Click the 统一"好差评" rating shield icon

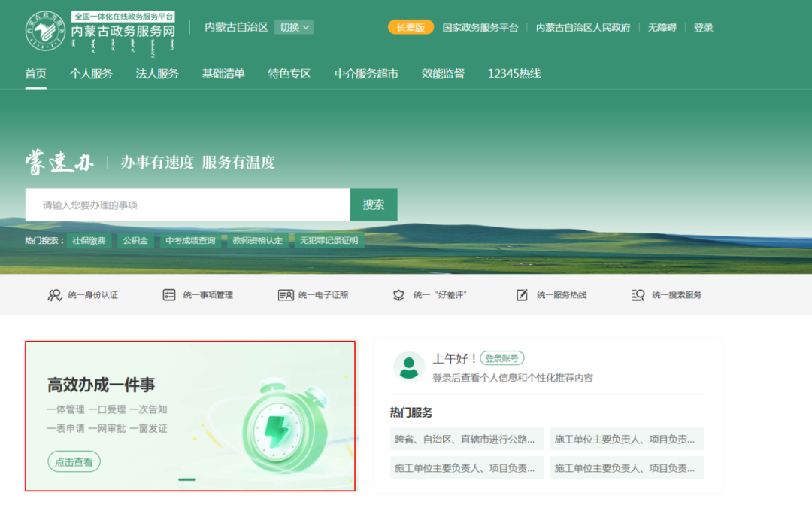pyautogui.click(x=398, y=294)
